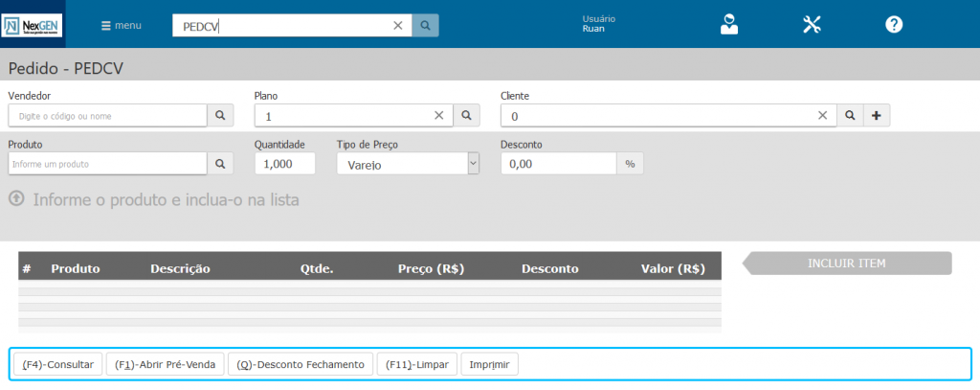The image size is (980, 390).
Task: Open the user profile icon
Action: pyautogui.click(x=729, y=25)
